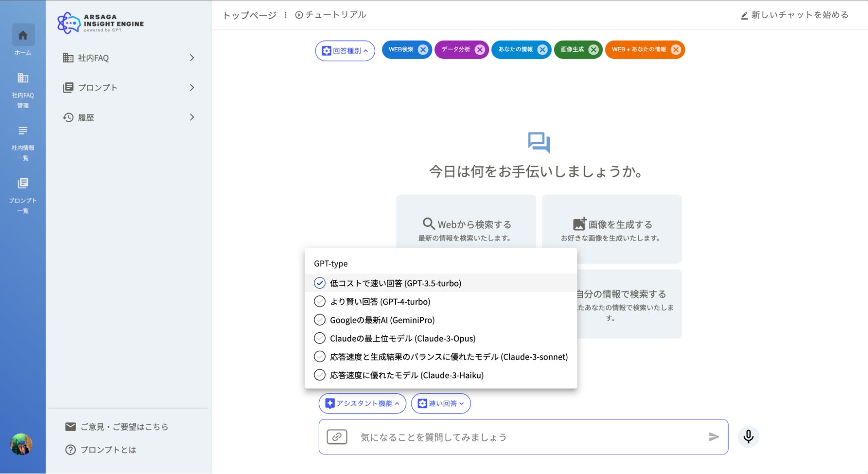Click the 自分の情報で検索する card
The image size is (868, 474).
pyautogui.click(x=629, y=304)
